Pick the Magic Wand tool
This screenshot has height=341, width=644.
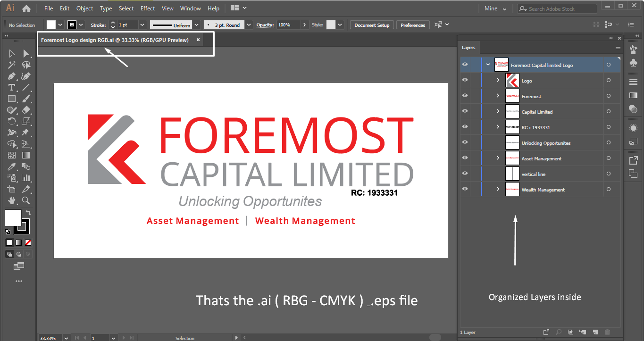(12, 65)
